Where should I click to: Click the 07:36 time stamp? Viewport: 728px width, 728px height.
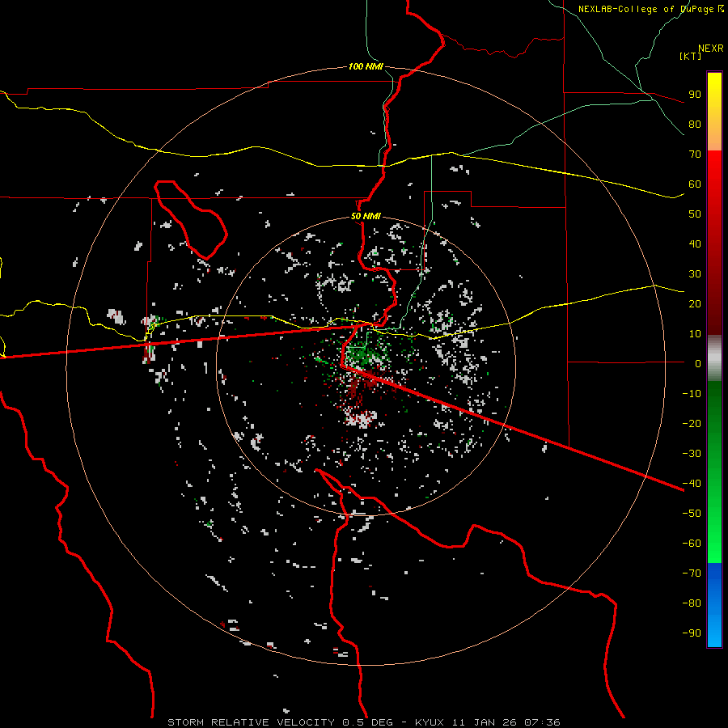[542, 722]
